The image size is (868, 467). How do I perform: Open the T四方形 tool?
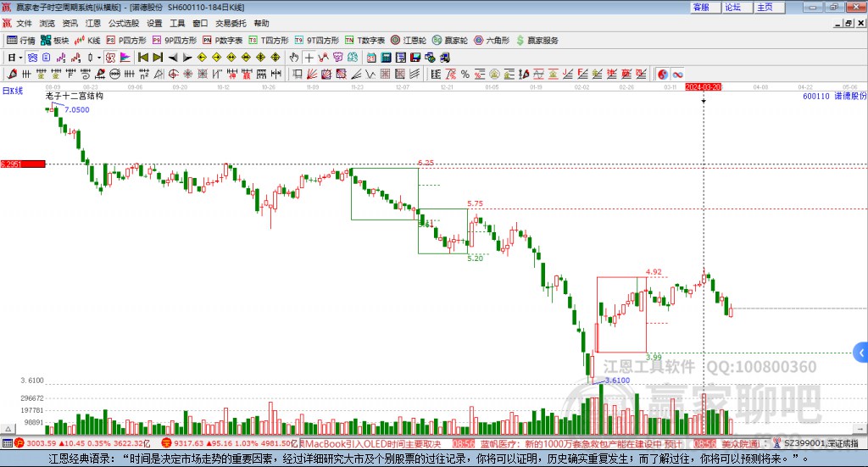[x=269, y=41]
